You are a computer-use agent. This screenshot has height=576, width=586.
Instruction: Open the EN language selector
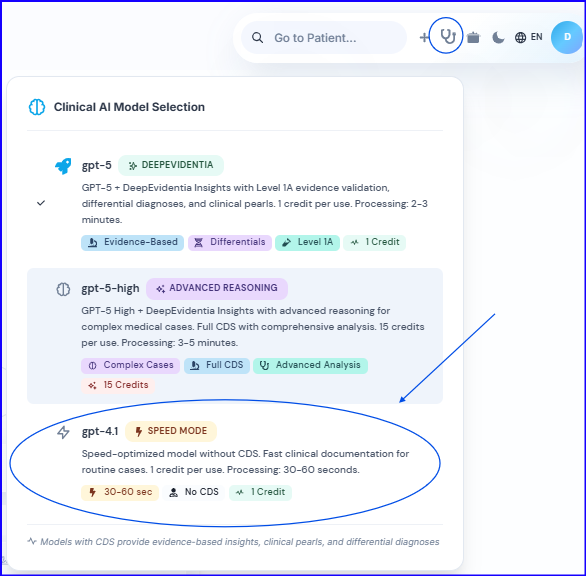point(528,37)
